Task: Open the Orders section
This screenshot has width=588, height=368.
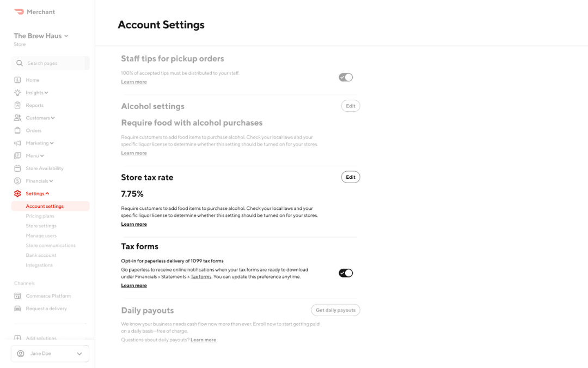Action: 33,130
